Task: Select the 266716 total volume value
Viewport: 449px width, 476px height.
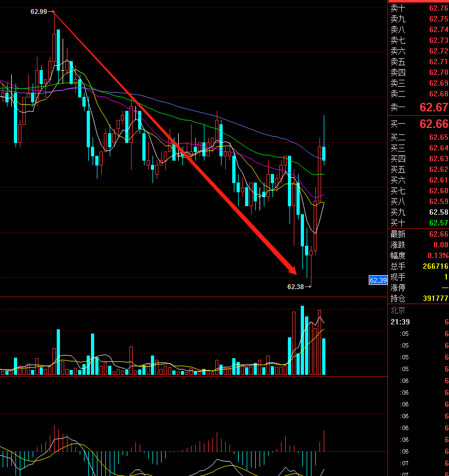Action: 435,266
